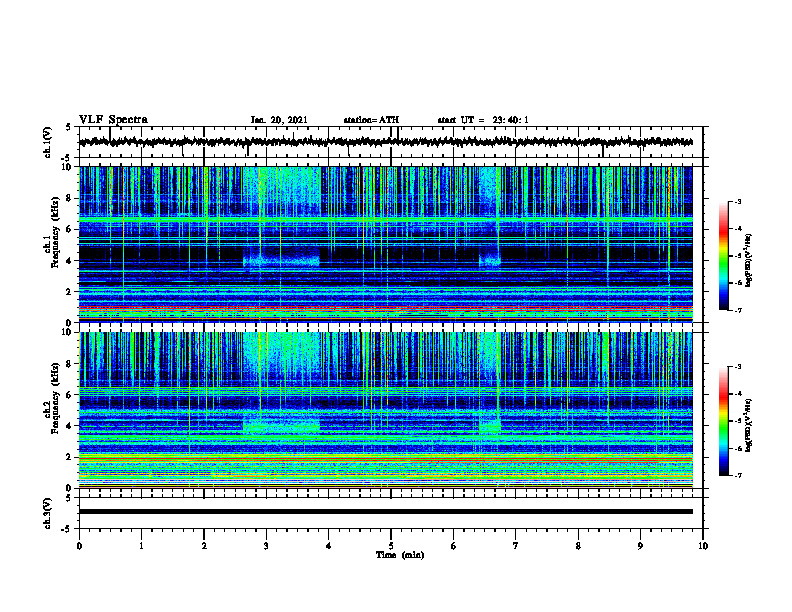Click the ch.1 burst near minute 3 at 4 kHz

pos(281,261)
